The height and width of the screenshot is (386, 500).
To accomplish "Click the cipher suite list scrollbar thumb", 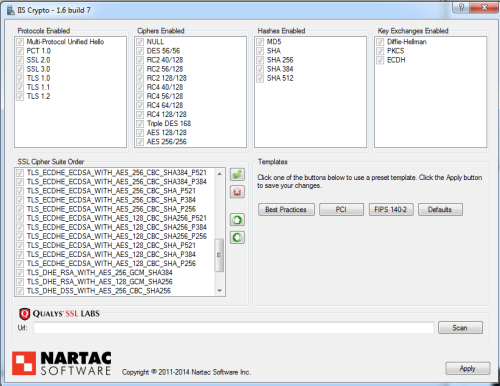I will (219, 255).
